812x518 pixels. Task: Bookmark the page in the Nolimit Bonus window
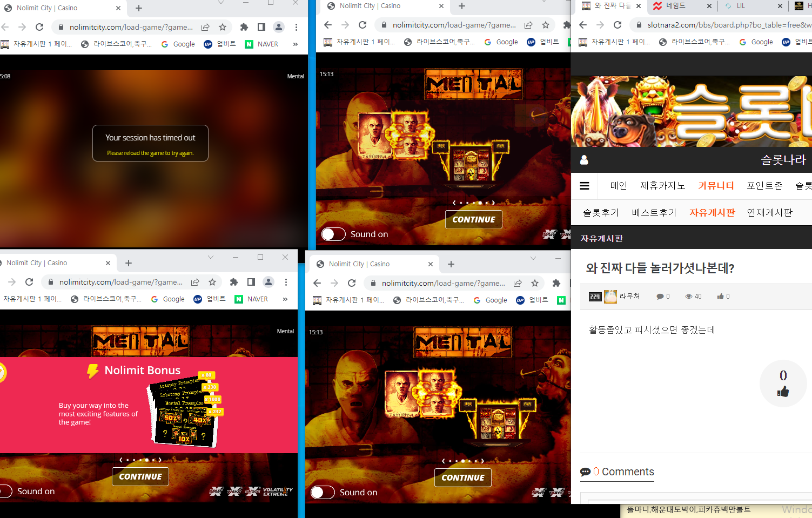212,282
